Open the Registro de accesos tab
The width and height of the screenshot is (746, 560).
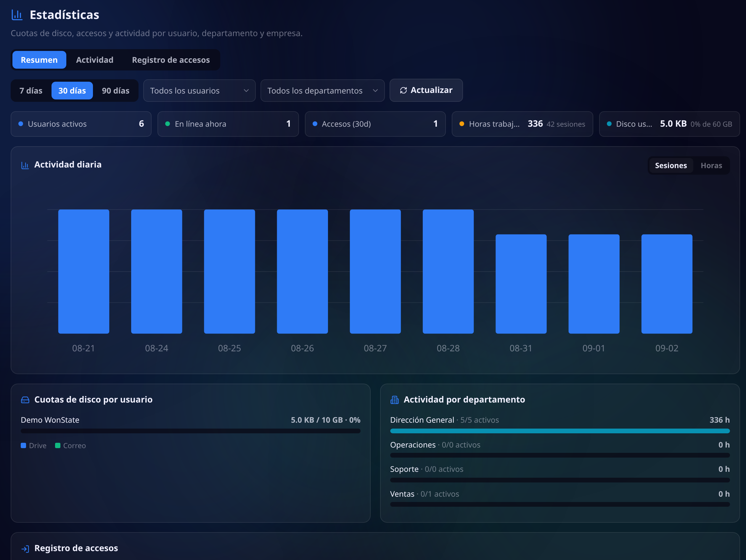coord(171,60)
